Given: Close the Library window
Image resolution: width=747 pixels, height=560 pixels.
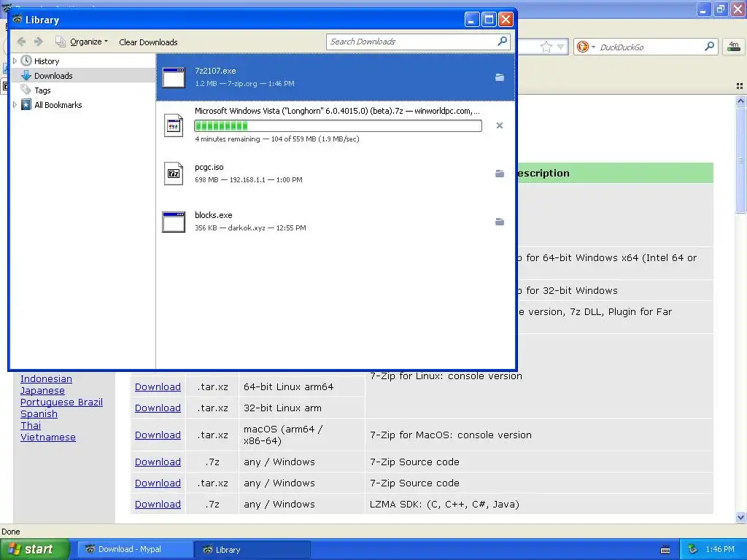Looking at the screenshot, I should coord(506,20).
